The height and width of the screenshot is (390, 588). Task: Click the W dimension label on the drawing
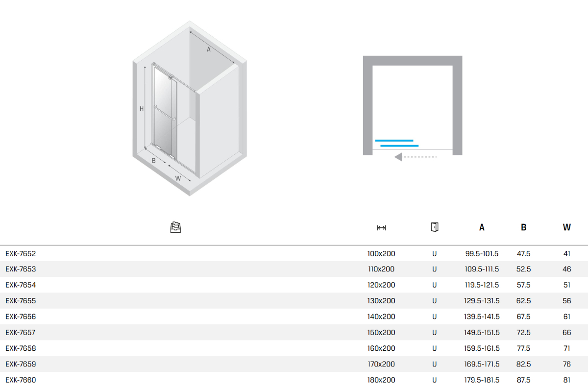(x=178, y=178)
